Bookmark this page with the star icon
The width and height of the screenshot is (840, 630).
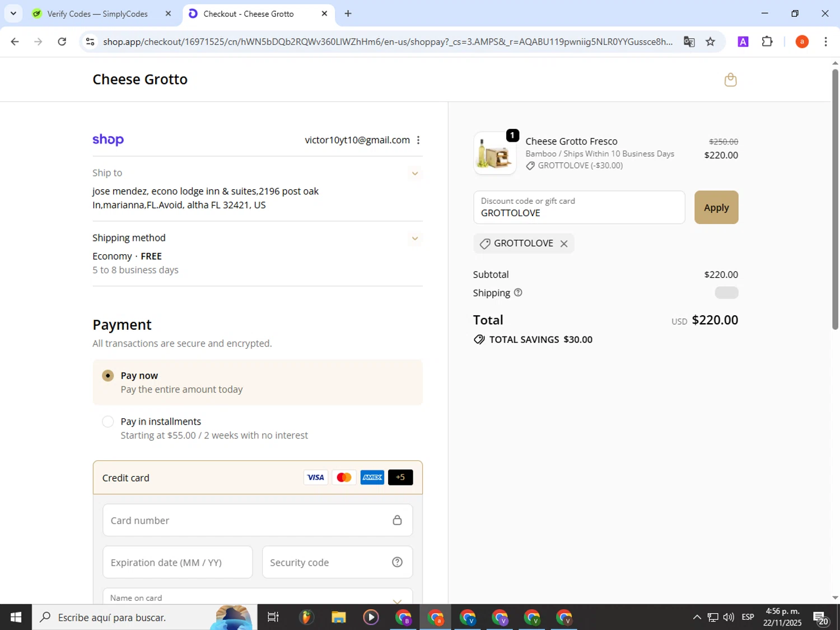(x=710, y=41)
